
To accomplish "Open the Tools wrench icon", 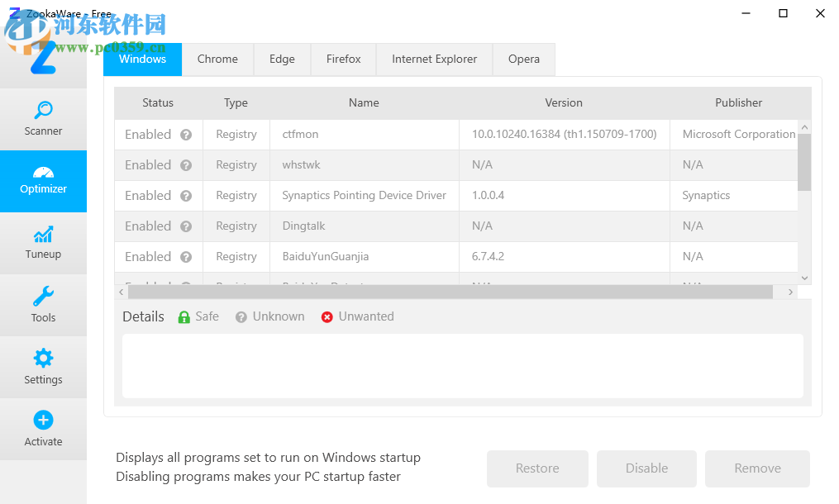I will [x=43, y=297].
